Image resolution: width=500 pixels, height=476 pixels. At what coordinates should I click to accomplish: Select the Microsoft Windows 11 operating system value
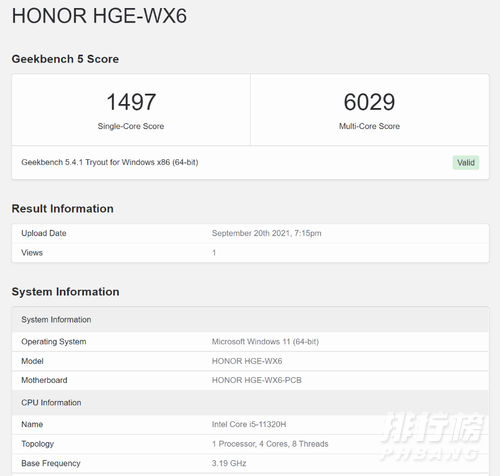pos(265,342)
